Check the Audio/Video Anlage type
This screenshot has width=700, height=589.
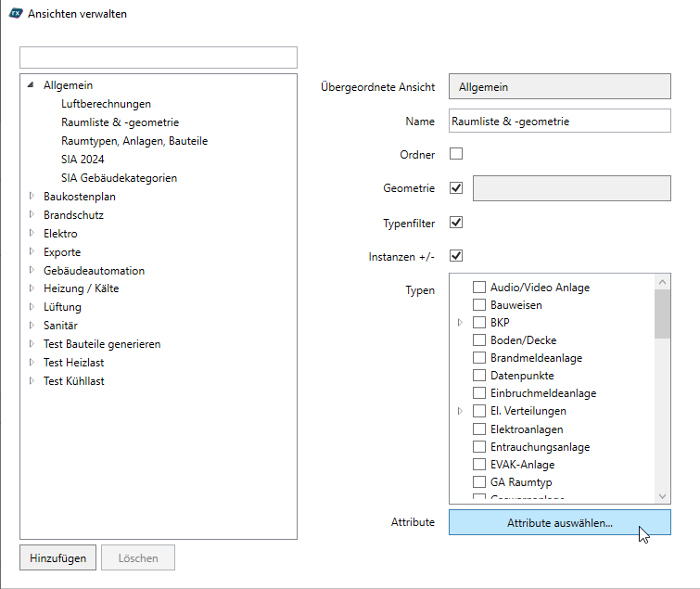479,288
